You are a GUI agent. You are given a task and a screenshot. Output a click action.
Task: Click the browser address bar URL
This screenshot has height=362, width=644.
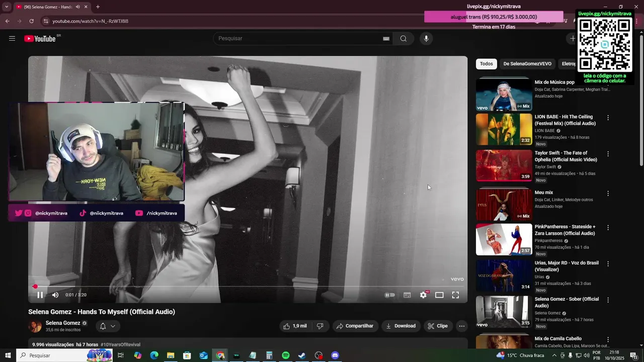(x=91, y=21)
